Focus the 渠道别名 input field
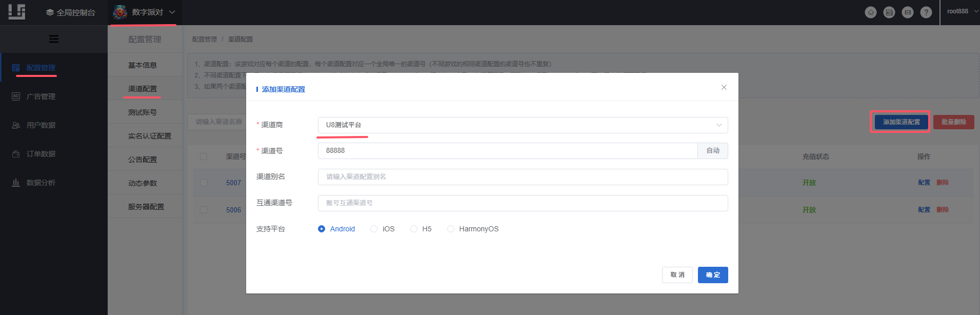Image resolution: width=980 pixels, height=315 pixels. pyautogui.click(x=523, y=177)
